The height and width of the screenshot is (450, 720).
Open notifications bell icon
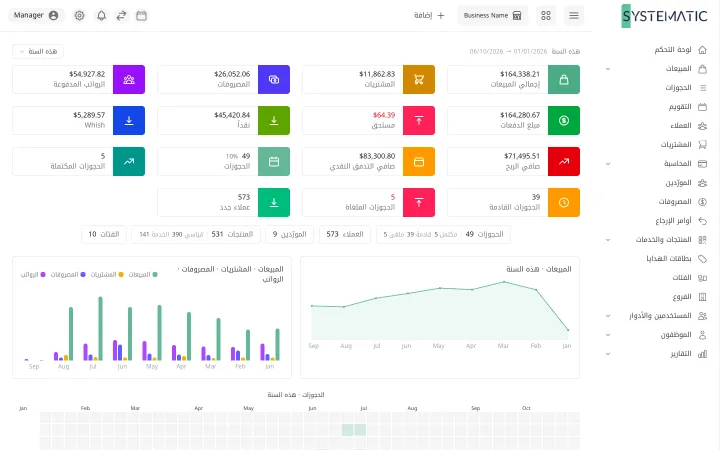coord(101,16)
